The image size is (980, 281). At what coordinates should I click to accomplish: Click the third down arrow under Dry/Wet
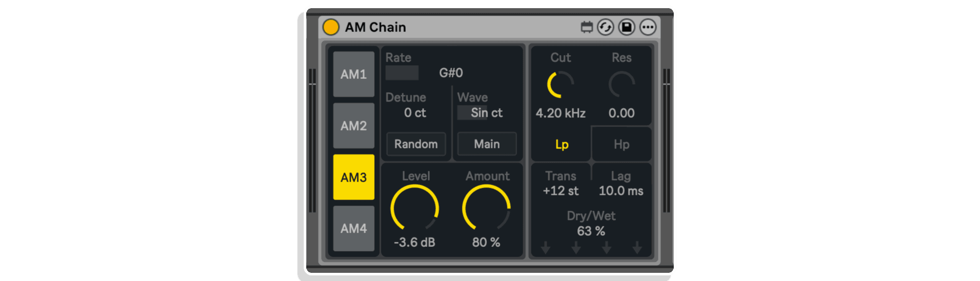[x=606, y=247]
